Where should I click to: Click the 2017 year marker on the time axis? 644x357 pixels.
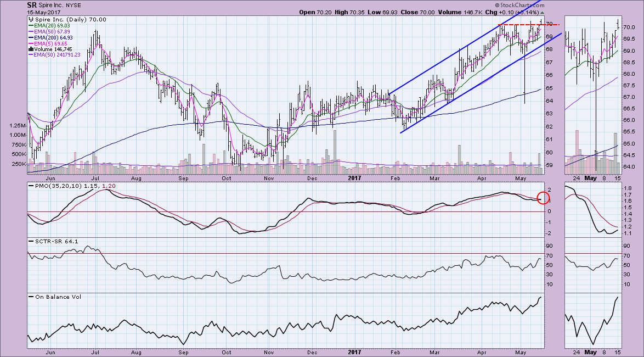click(x=354, y=178)
